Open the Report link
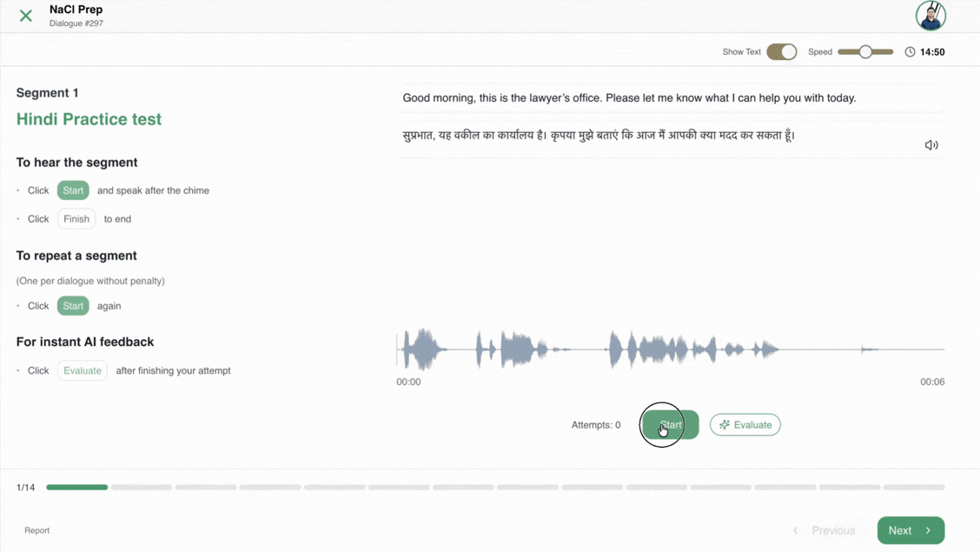The width and height of the screenshot is (980, 552). pyautogui.click(x=36, y=530)
